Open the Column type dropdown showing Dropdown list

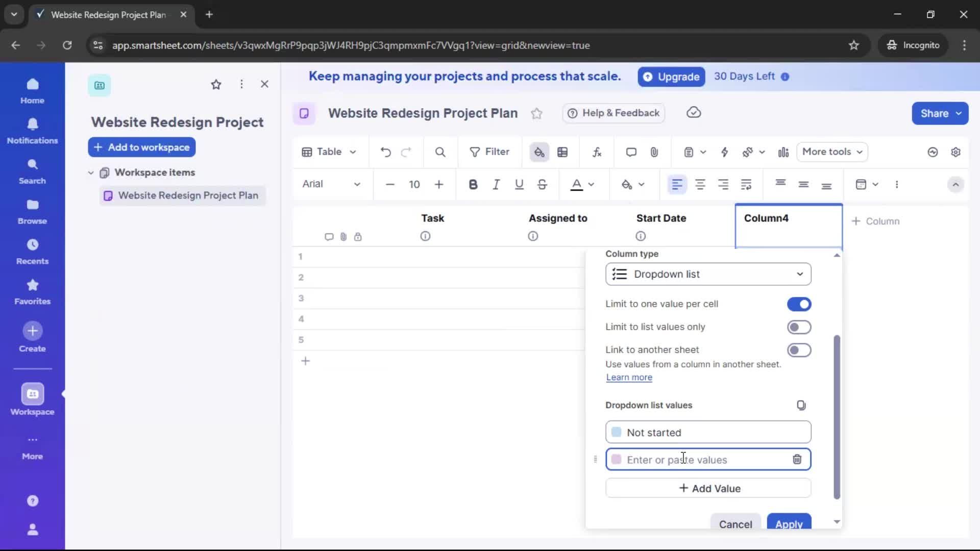pyautogui.click(x=708, y=274)
